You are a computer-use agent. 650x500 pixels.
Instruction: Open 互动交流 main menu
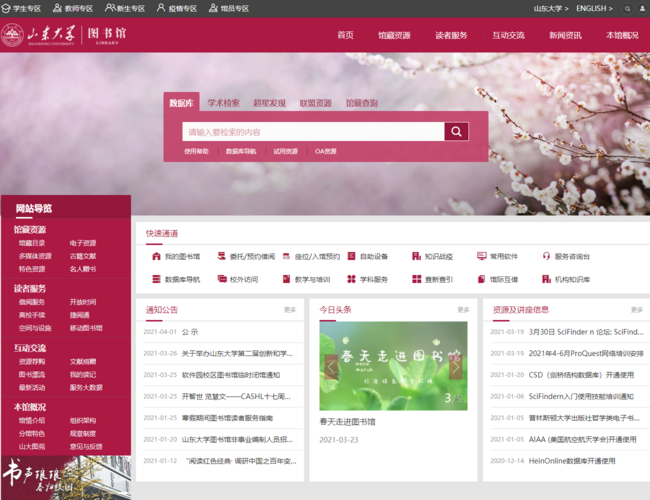508,35
